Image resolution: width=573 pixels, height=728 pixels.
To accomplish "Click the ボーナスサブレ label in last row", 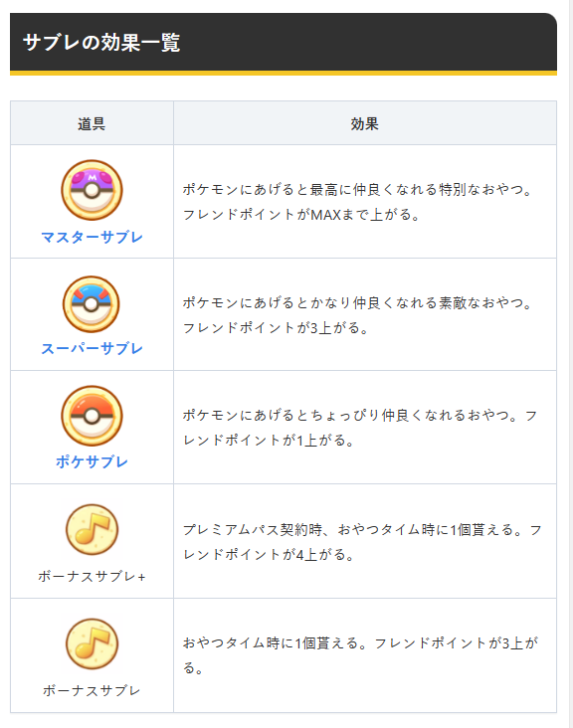I will pos(92,690).
